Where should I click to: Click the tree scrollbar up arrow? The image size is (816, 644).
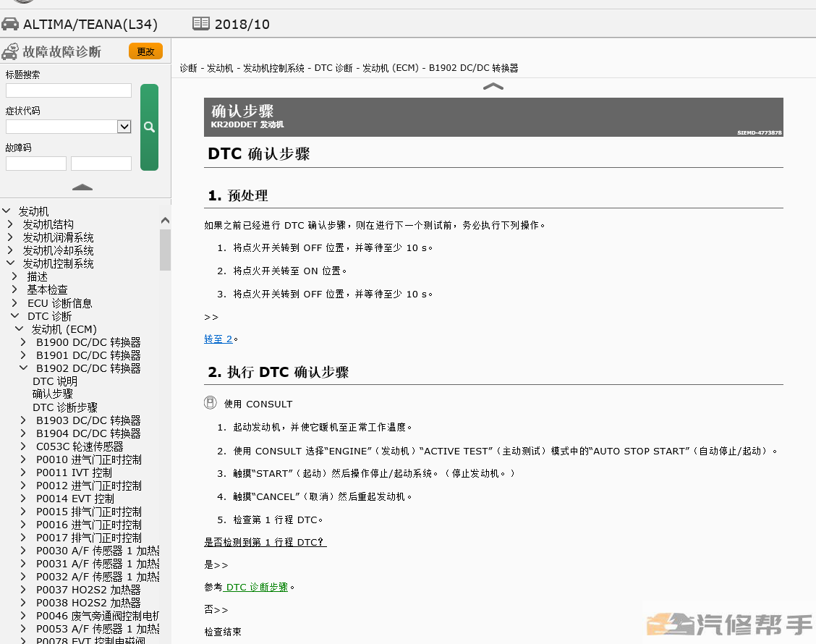pos(165,220)
